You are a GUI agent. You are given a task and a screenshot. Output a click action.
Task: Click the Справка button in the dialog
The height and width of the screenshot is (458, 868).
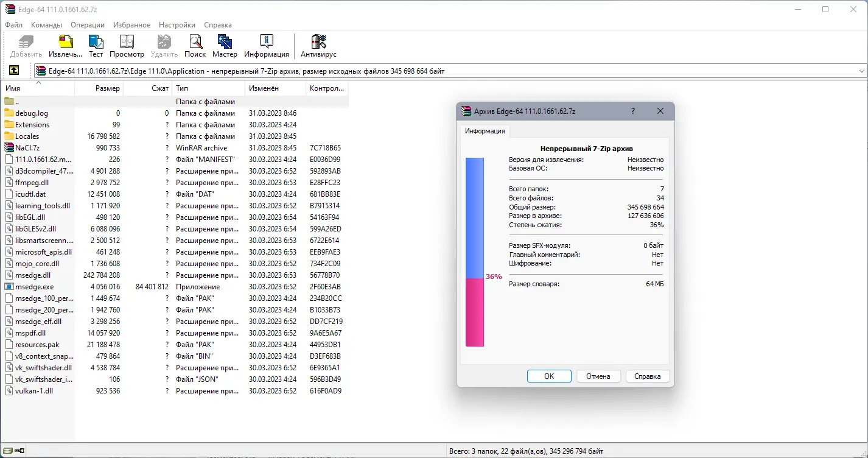647,376
